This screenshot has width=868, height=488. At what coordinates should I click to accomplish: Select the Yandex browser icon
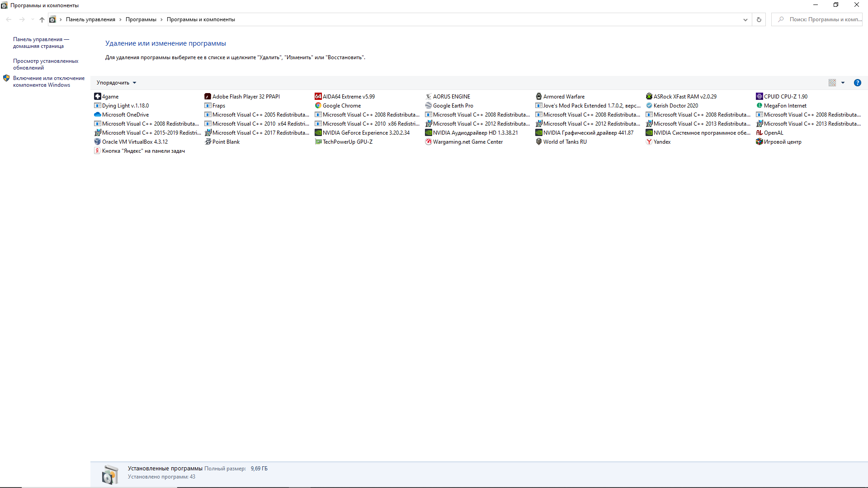coord(649,141)
